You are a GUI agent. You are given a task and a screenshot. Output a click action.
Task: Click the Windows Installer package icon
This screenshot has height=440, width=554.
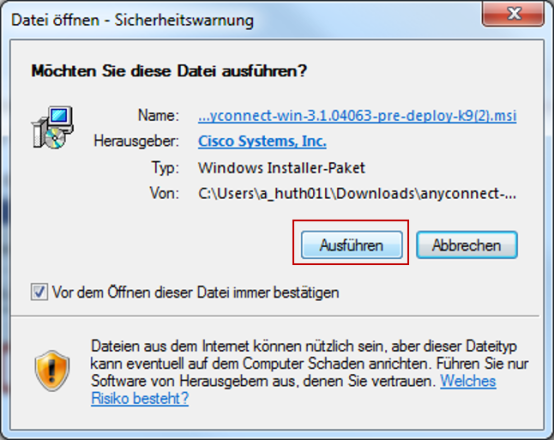coord(53,127)
